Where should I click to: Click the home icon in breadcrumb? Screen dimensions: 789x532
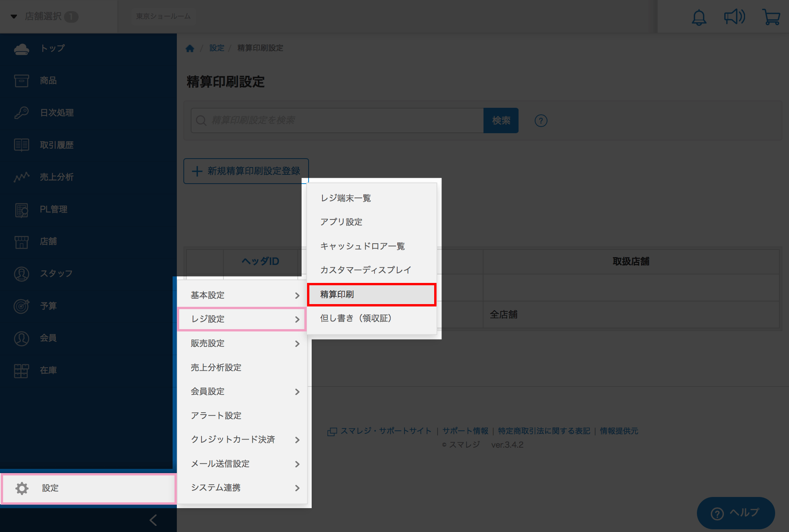(190, 48)
